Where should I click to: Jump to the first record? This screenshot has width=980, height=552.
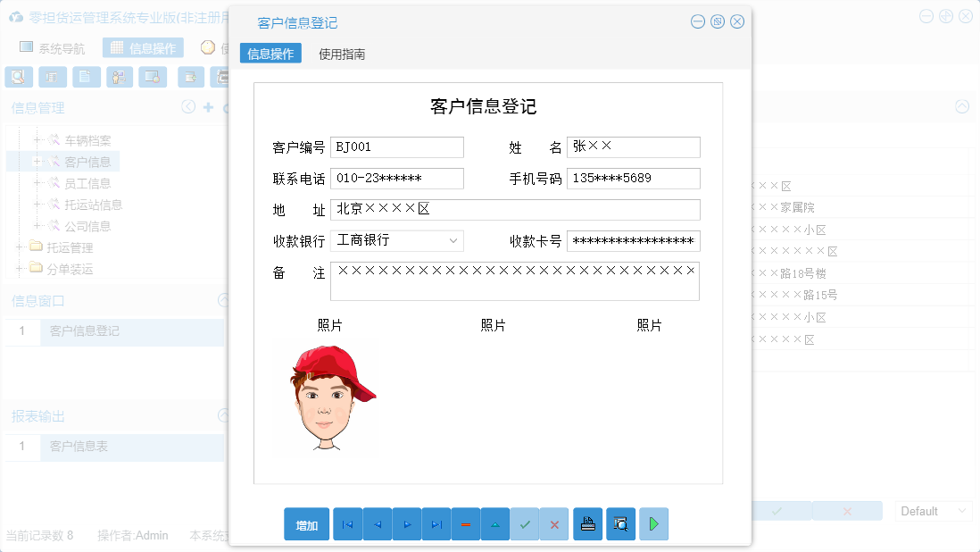coord(347,524)
